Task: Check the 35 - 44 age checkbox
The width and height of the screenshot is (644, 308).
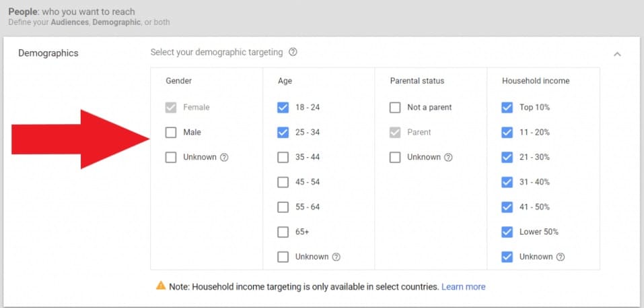Action: [283, 157]
